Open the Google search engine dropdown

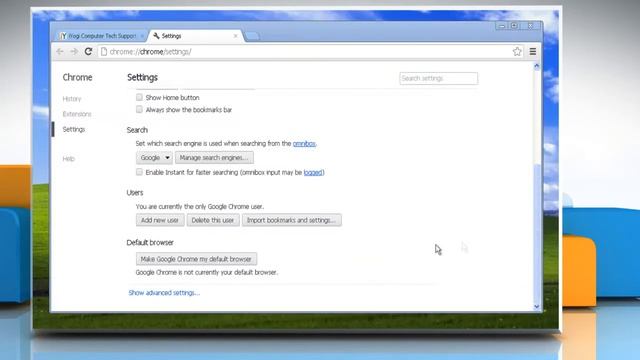pos(154,158)
